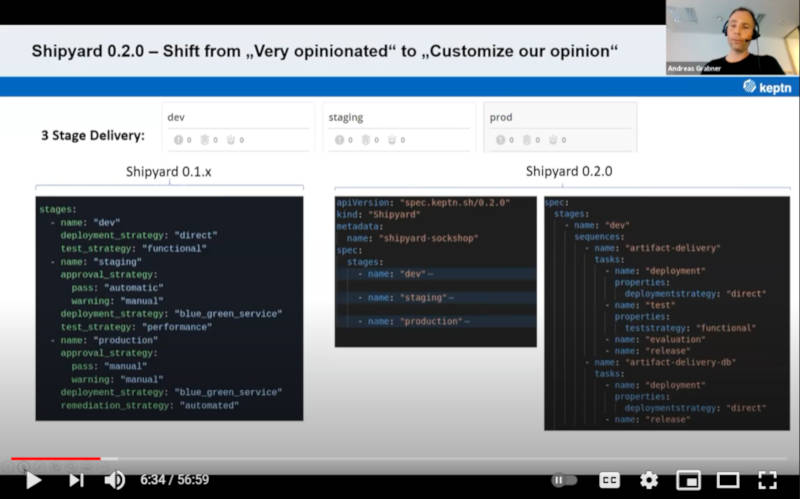This screenshot has height=499, width=800.
Task: Enable theater mode view
Action: point(728,480)
